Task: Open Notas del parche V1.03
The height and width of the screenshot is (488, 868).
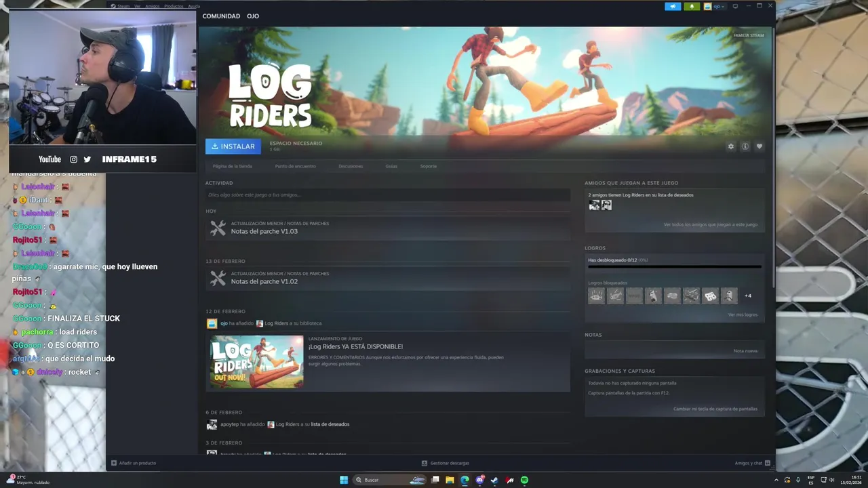Action: [264, 232]
